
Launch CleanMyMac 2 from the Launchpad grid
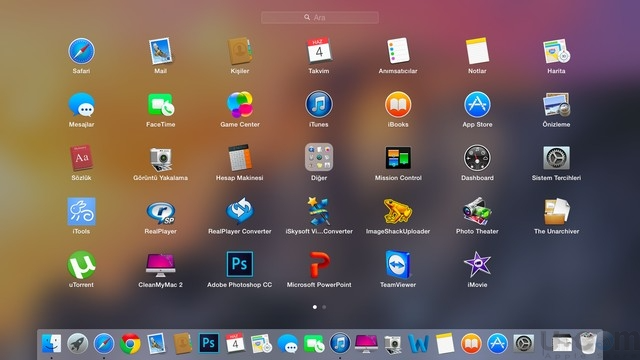coord(160,265)
